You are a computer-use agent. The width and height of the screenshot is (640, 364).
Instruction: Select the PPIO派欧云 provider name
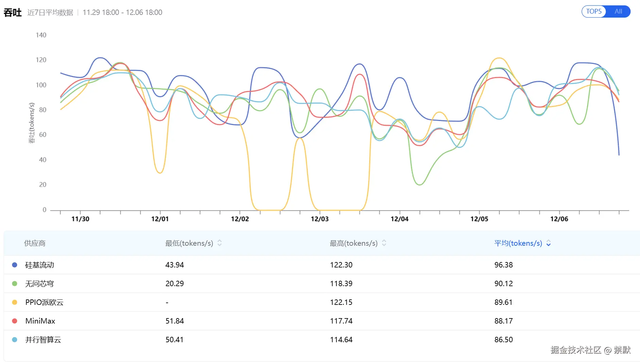pyautogui.click(x=44, y=302)
